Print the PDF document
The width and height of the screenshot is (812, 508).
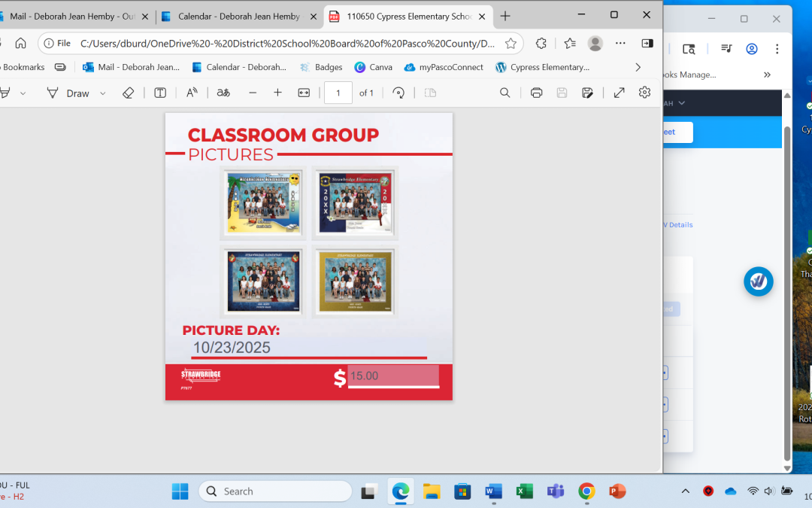(x=536, y=93)
